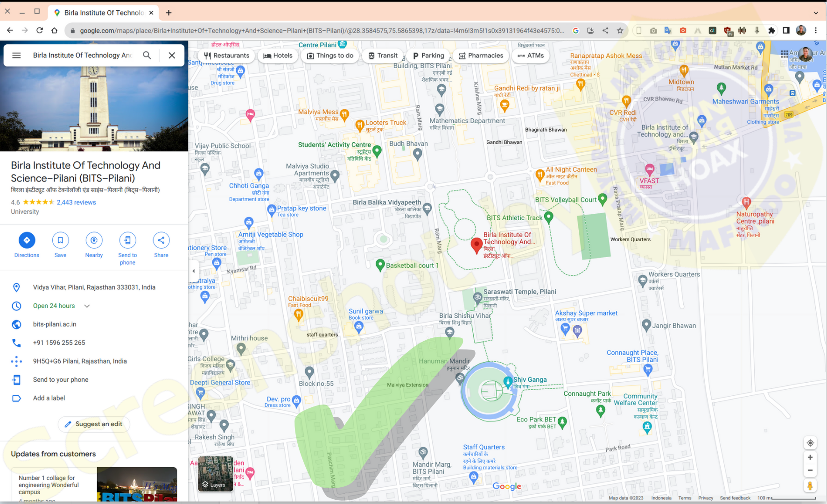Open the customer update photo thumbnail
This screenshot has height=504, width=827.
point(137,484)
